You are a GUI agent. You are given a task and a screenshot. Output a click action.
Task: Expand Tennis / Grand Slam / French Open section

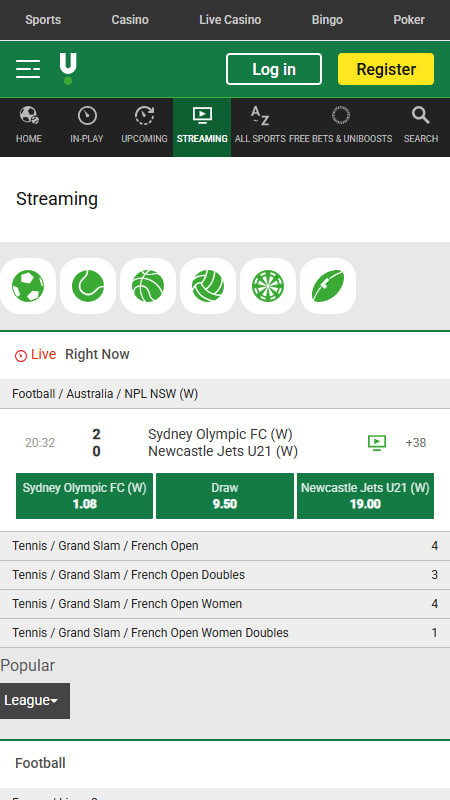pyautogui.click(x=225, y=546)
